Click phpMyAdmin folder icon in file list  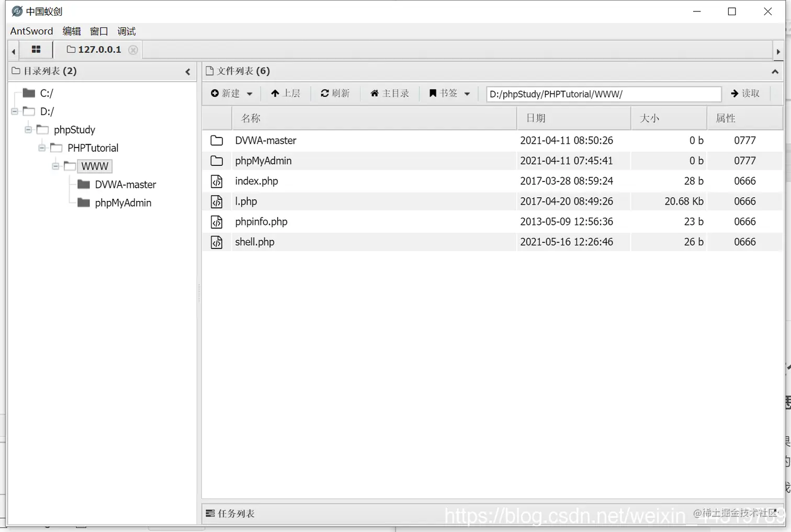[x=217, y=161]
